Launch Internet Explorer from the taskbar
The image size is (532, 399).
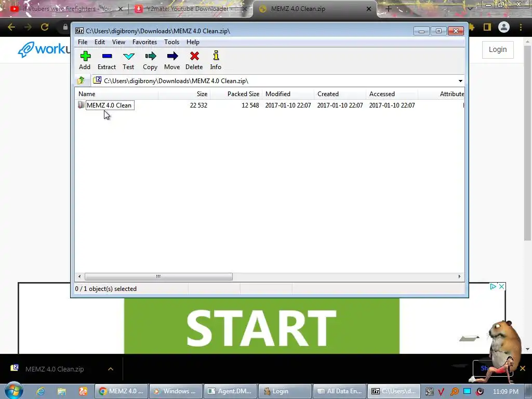40,391
